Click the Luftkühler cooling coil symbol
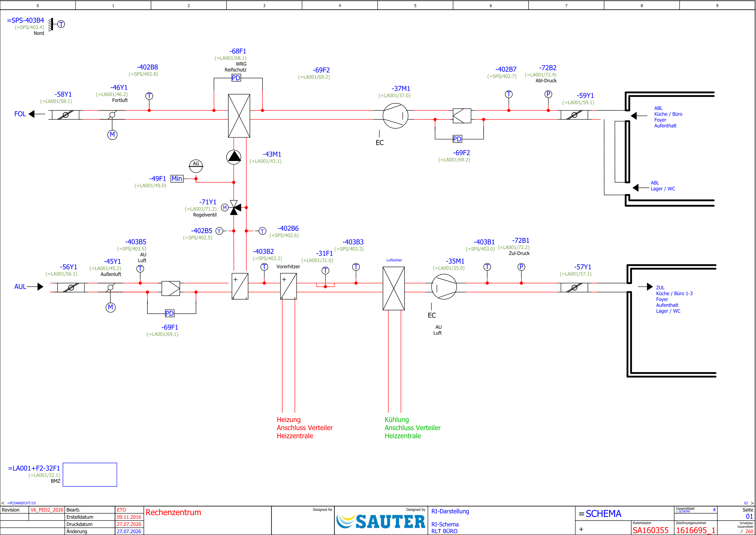756x535 pixels. pyautogui.click(x=393, y=288)
